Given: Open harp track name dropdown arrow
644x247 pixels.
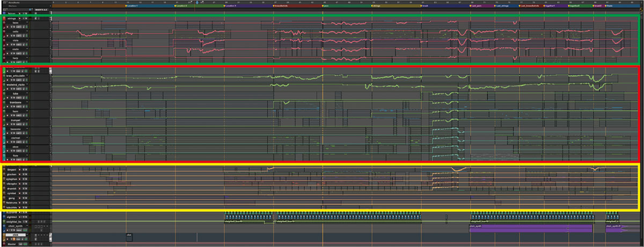Looking at the screenshot, I should [27, 58].
